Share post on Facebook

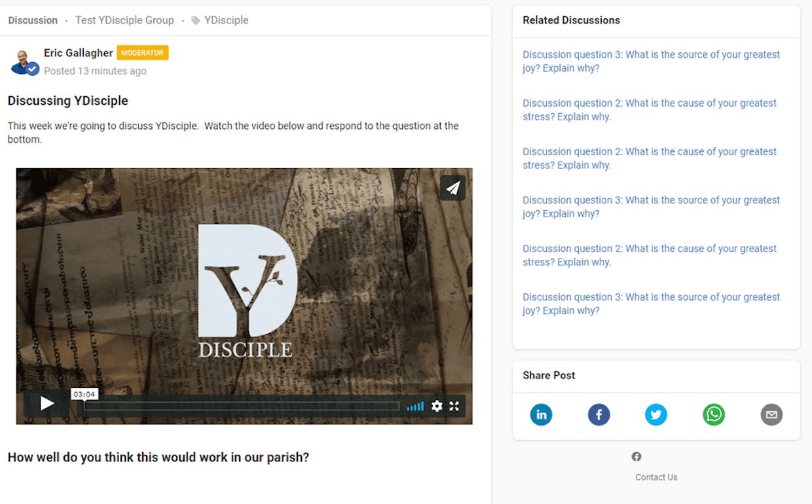[599, 414]
